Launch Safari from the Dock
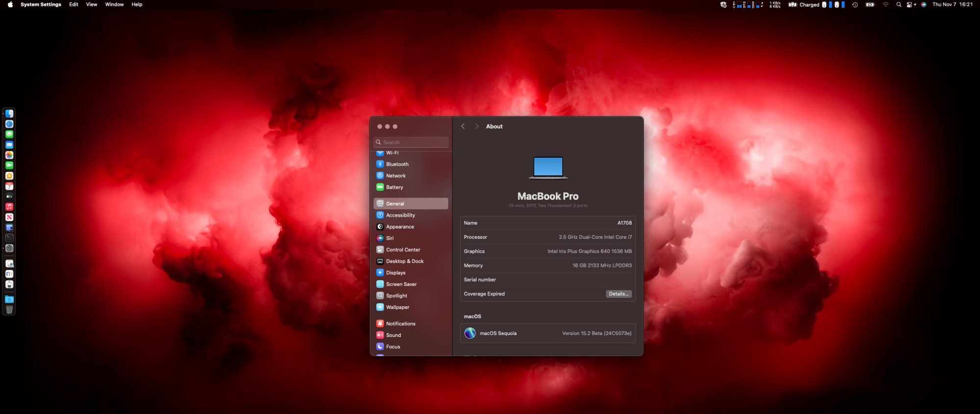The height and width of the screenshot is (414, 980). (x=9, y=124)
